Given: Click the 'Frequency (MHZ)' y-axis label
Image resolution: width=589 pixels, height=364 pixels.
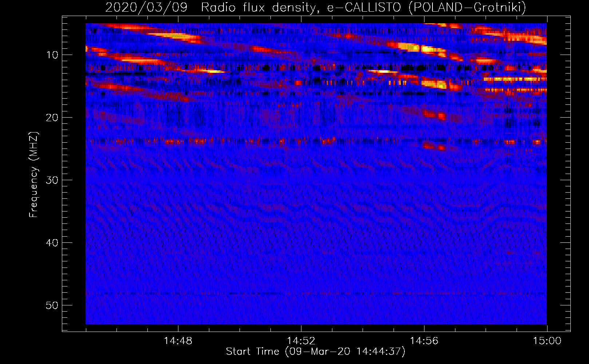Looking at the screenshot, I should pyautogui.click(x=33, y=175).
